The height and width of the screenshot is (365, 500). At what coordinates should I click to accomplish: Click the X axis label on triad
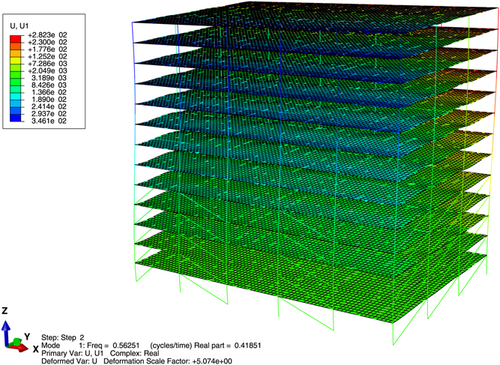click(35, 349)
